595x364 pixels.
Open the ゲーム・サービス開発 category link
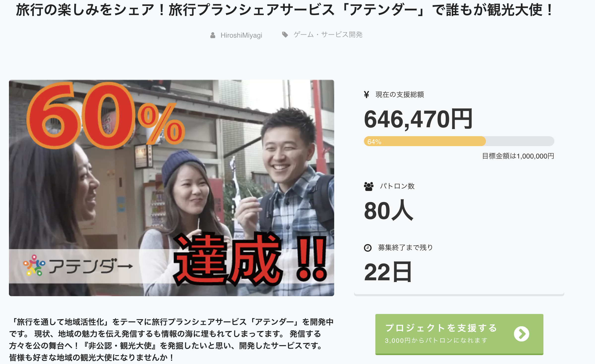328,35
